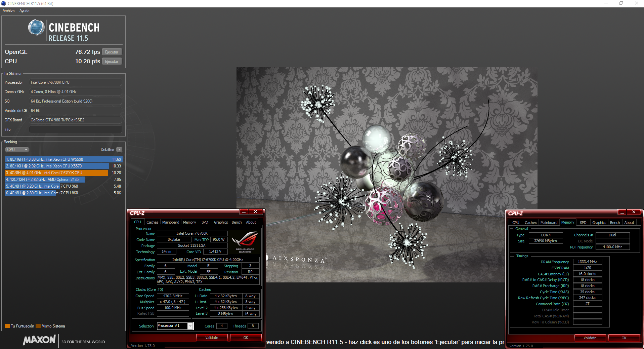Close the right CPU-Z Memory window
Viewport: 644px width, 349px height.
point(634,212)
